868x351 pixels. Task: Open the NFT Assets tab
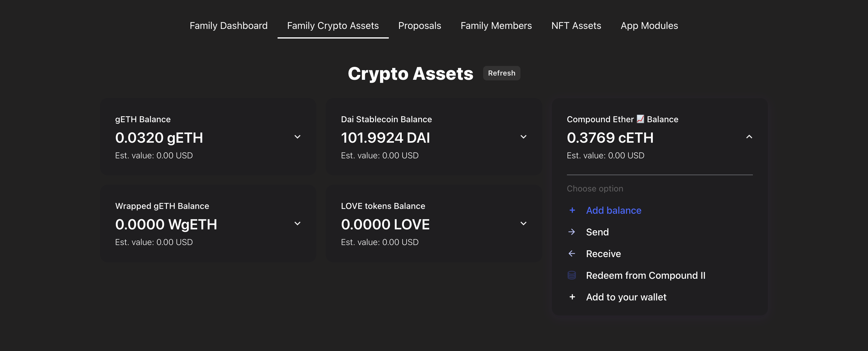tap(576, 26)
